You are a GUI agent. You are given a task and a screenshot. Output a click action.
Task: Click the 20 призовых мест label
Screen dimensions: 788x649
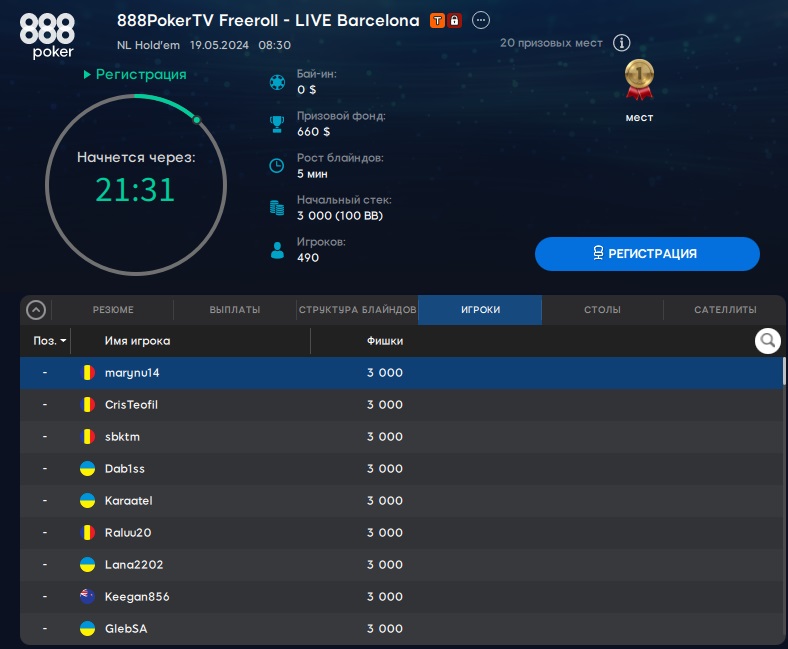[551, 43]
